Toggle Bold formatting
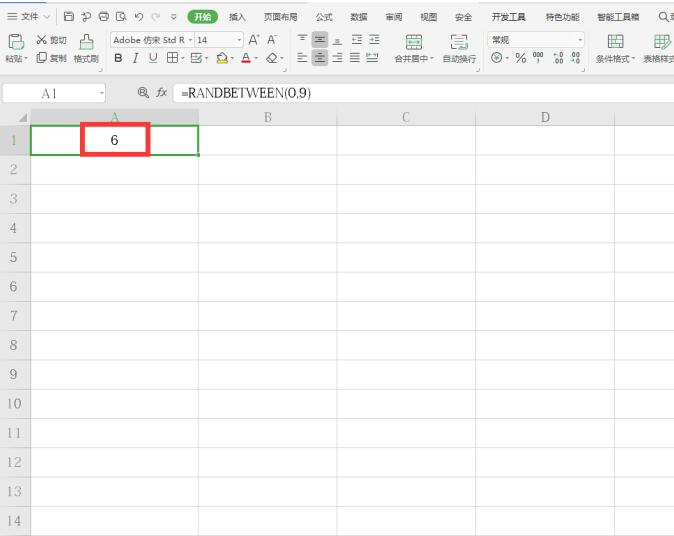This screenshot has height=536, width=674. [119, 58]
